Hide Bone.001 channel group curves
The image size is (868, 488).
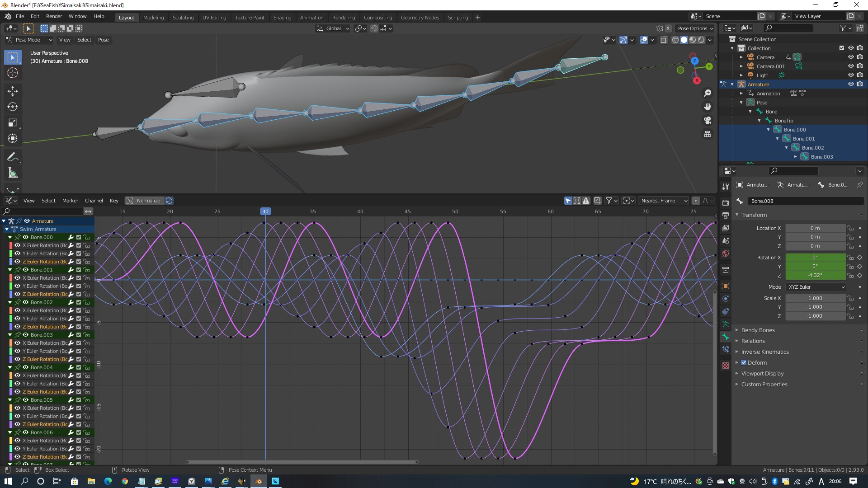point(25,270)
